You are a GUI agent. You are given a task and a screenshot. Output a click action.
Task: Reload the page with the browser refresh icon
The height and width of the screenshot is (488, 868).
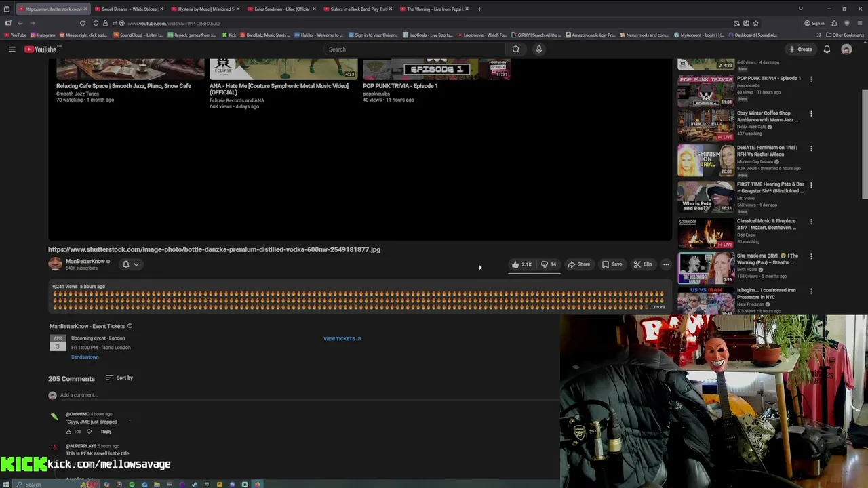83,23
